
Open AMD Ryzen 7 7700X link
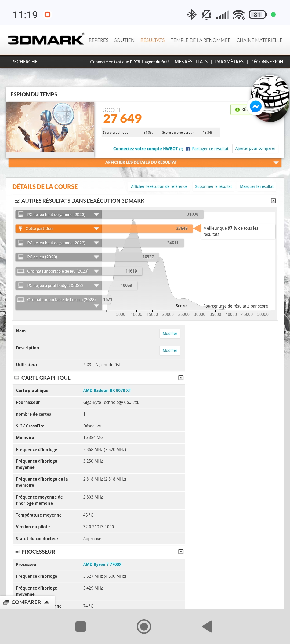[x=102, y=565]
